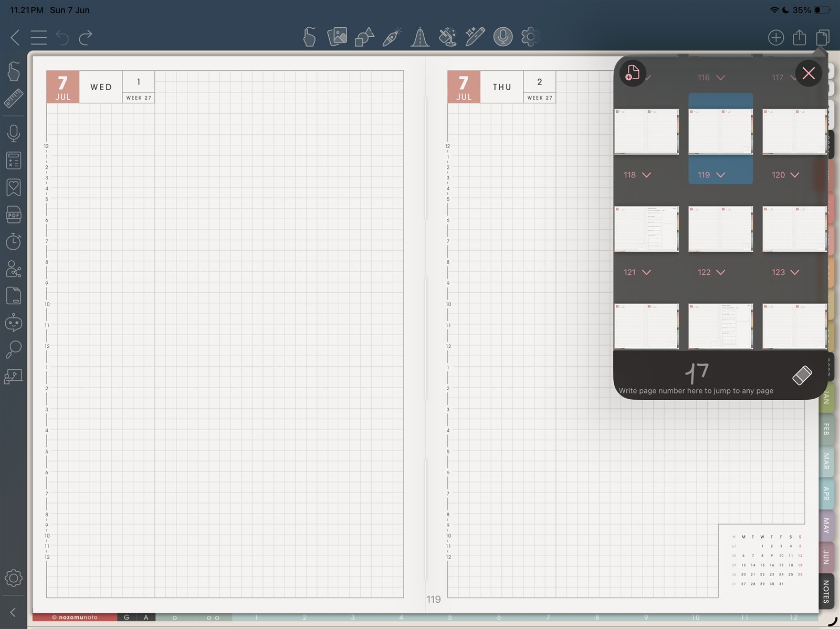Open search with magnifier icon
Viewport: 840px width, 629px height.
coord(14,349)
